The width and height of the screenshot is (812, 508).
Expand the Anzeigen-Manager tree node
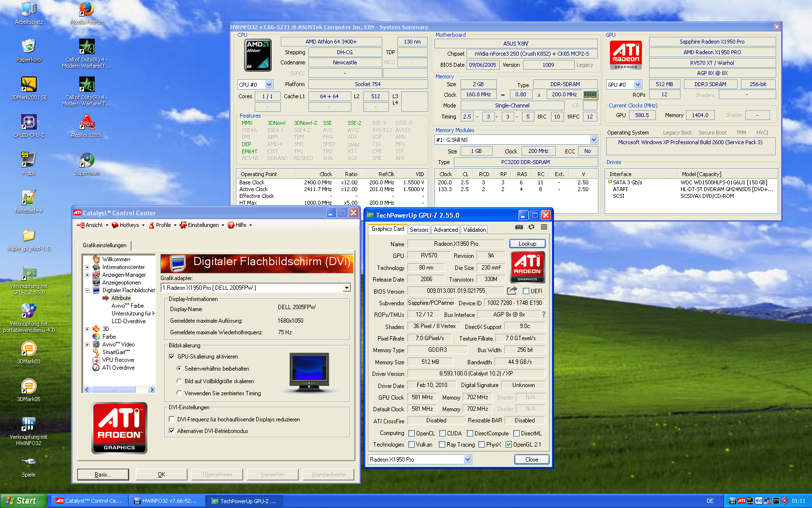(x=87, y=275)
